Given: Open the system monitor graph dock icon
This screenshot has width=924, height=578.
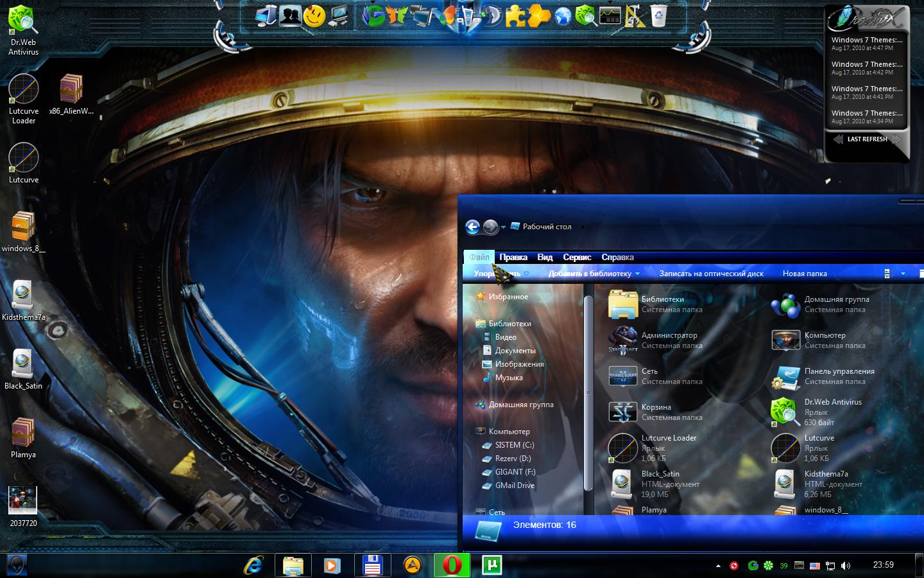Looking at the screenshot, I should (610, 16).
